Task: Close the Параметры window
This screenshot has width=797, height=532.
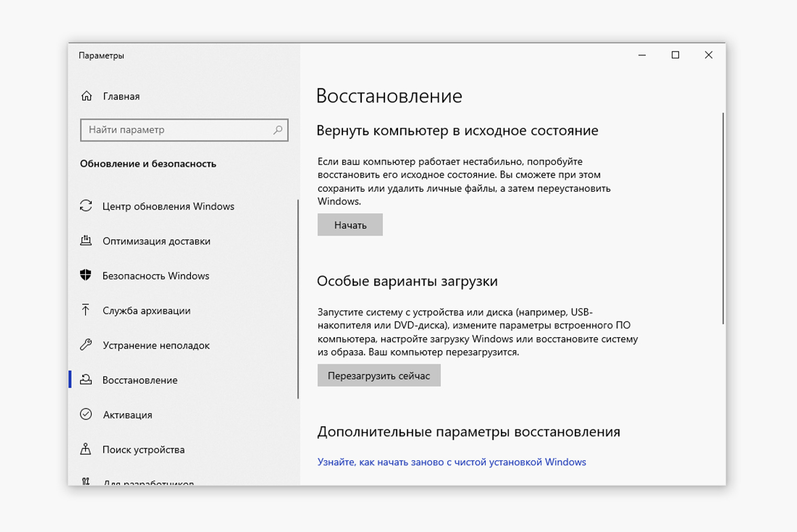Action: (x=708, y=55)
